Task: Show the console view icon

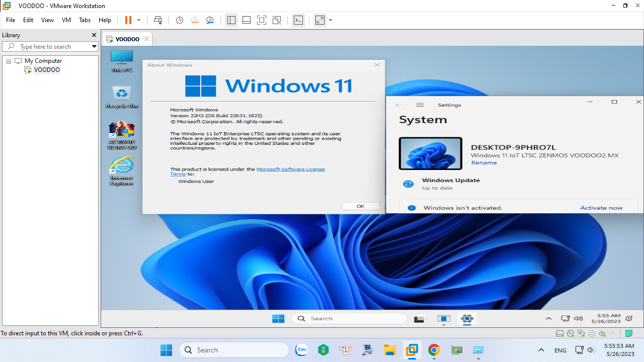Action: tap(298, 20)
